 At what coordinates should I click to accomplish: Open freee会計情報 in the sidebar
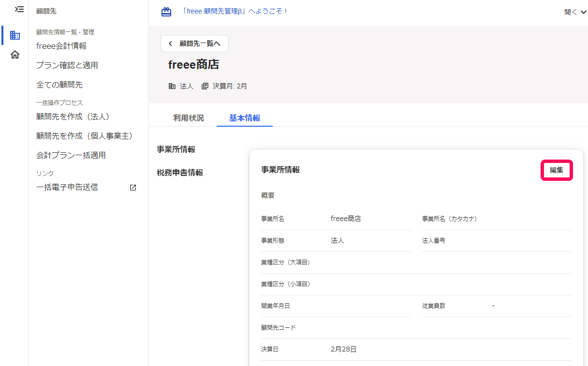[61, 46]
